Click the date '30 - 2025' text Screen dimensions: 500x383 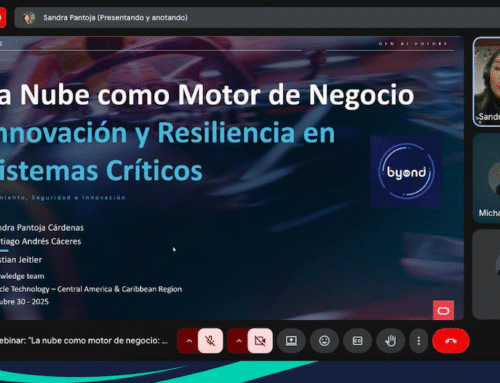point(33,302)
